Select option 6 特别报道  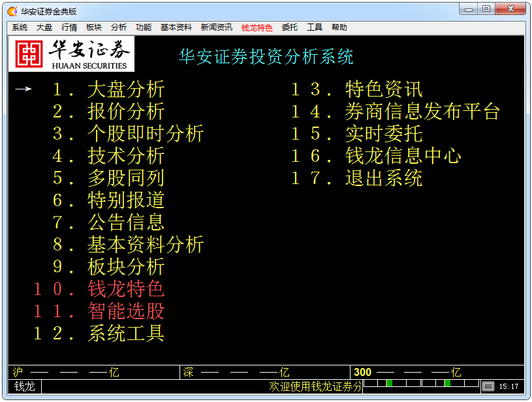coord(108,200)
